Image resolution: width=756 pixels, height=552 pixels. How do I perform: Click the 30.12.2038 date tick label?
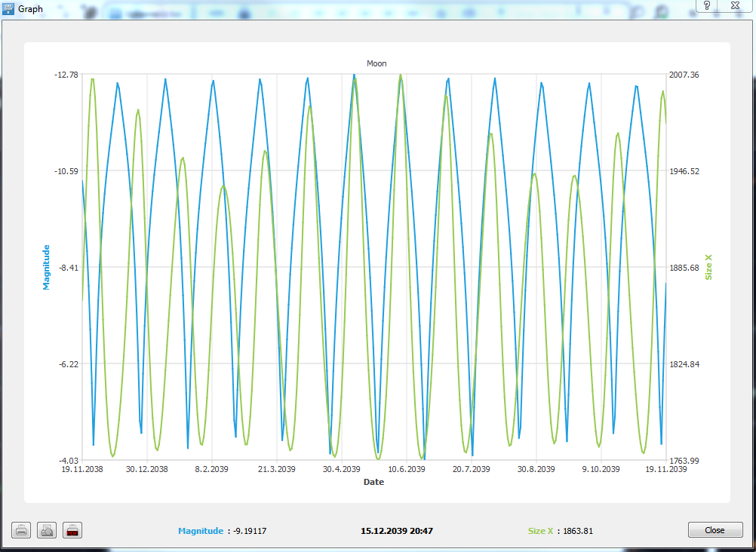147,470
